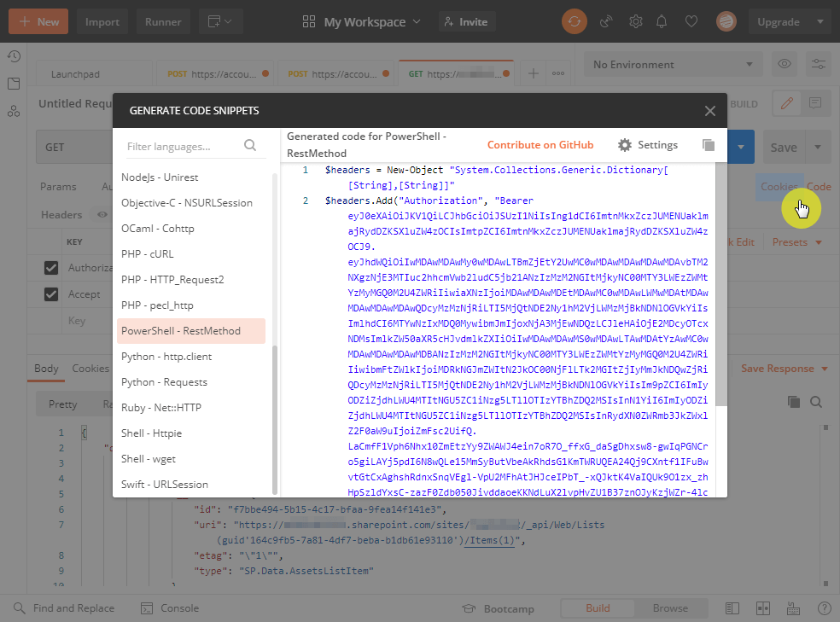Select Swift - URLSession language
The width and height of the screenshot is (840, 622).
click(190, 485)
